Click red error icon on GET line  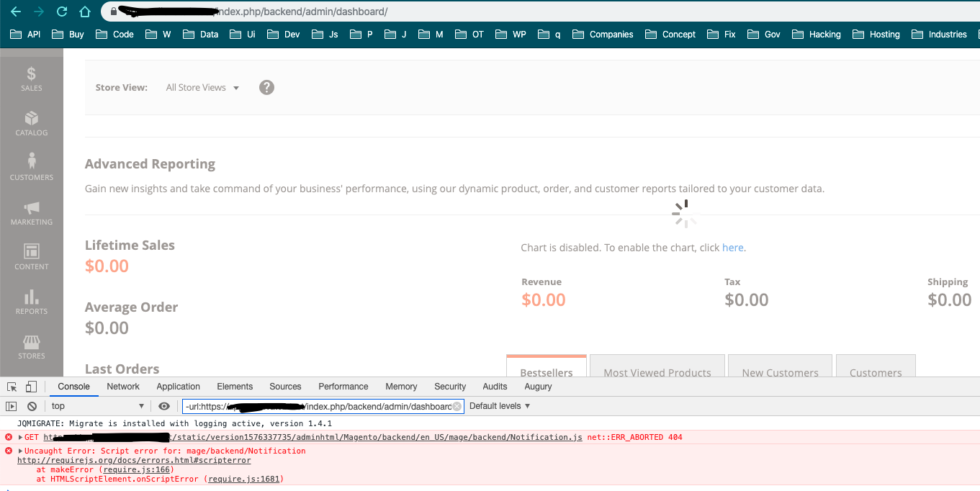[9, 437]
